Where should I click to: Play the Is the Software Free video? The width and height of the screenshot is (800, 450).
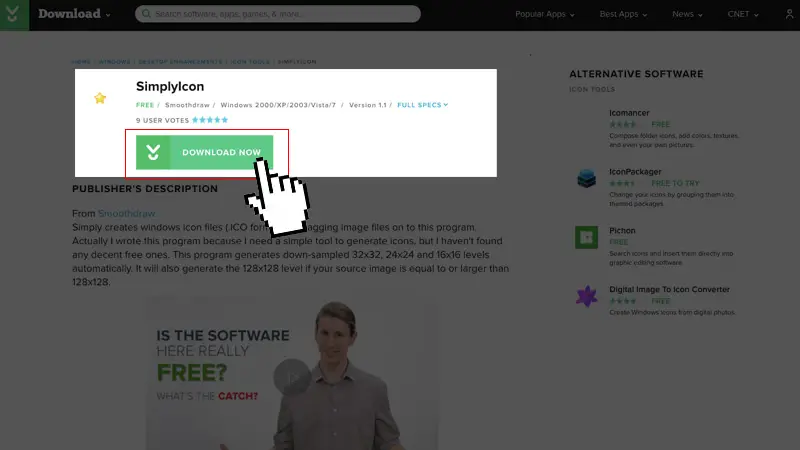(292, 377)
